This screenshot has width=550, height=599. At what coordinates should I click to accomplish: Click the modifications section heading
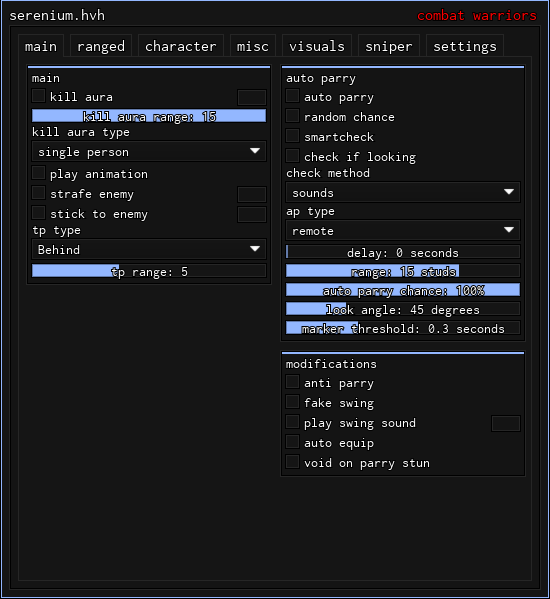coord(331,364)
